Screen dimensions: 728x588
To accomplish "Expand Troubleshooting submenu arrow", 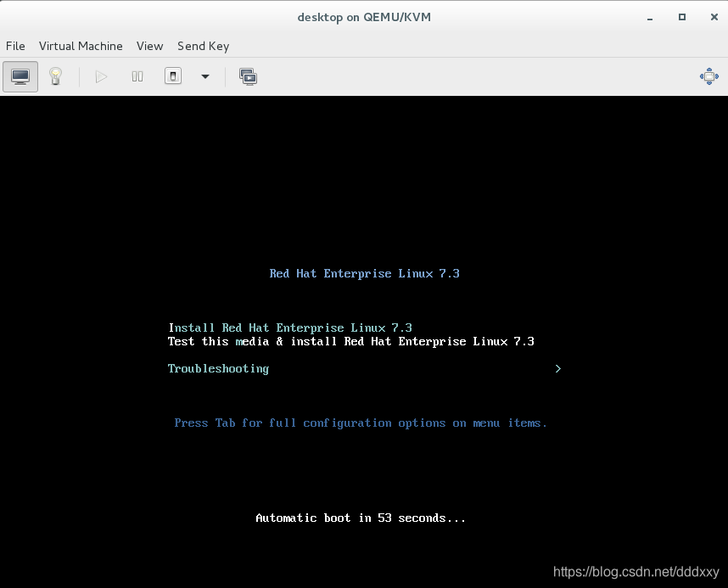I will tap(558, 369).
